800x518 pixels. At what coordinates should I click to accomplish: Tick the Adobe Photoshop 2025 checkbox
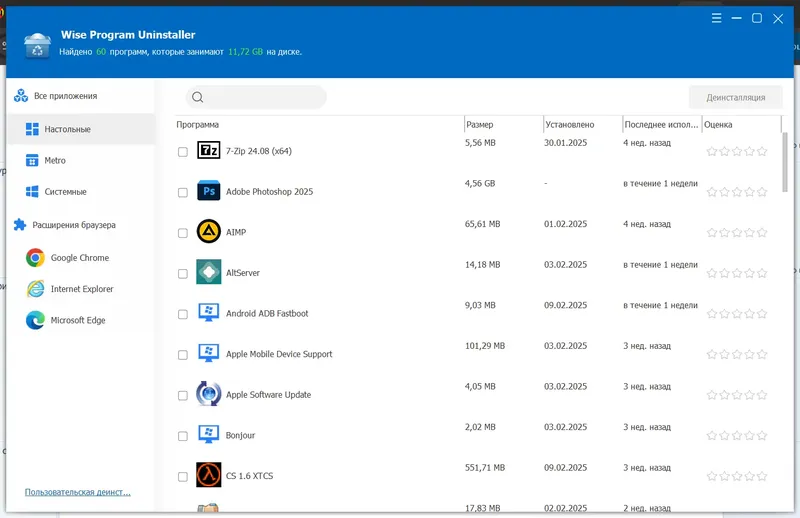(x=183, y=192)
